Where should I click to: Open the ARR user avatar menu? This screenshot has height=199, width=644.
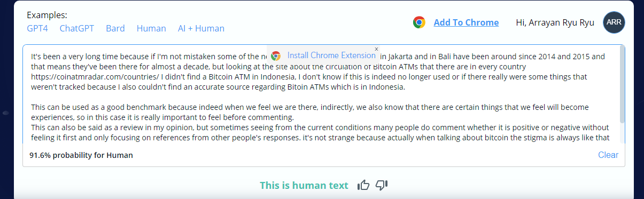click(x=614, y=22)
